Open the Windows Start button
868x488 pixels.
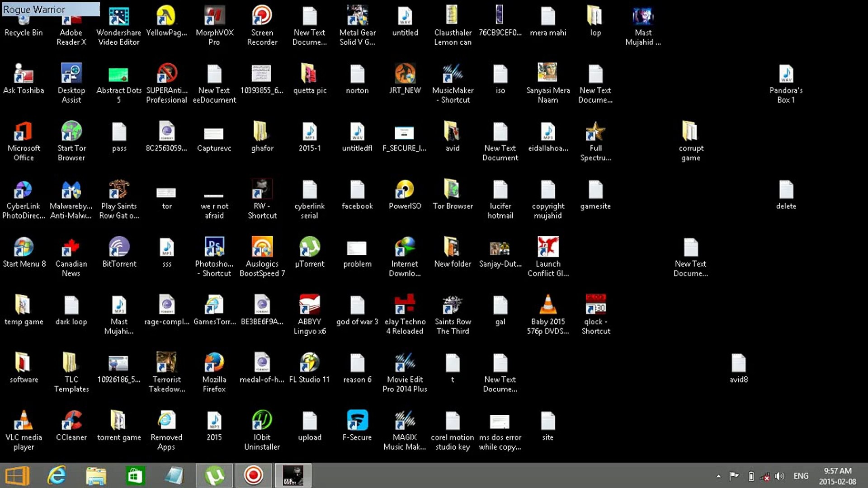coord(17,476)
